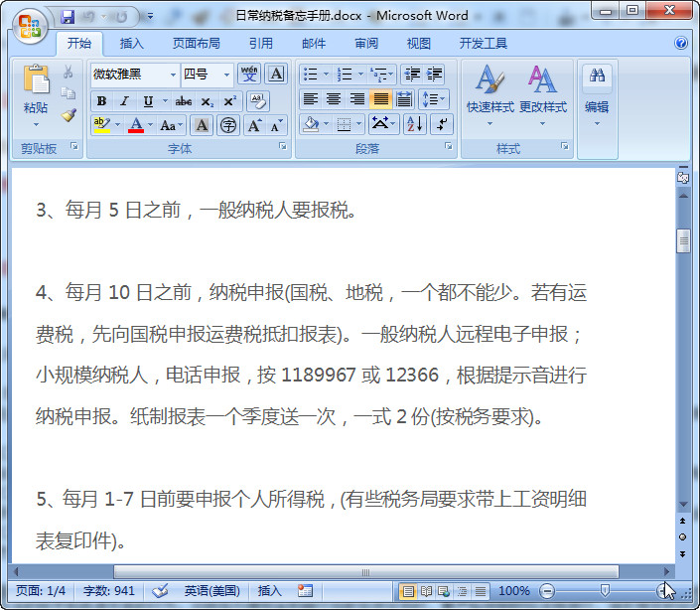Open 编辑 group menu
Viewport: 700px width, 610px height.
[x=597, y=95]
